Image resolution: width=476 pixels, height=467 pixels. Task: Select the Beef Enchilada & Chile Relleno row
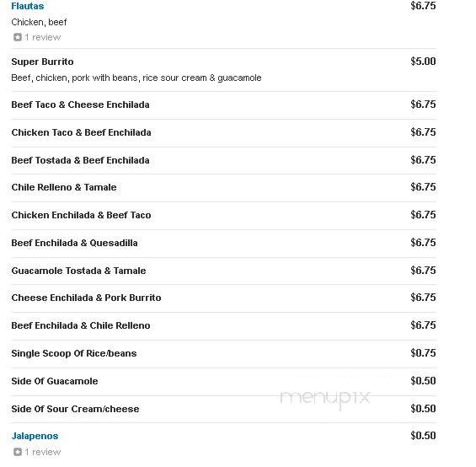(x=224, y=325)
